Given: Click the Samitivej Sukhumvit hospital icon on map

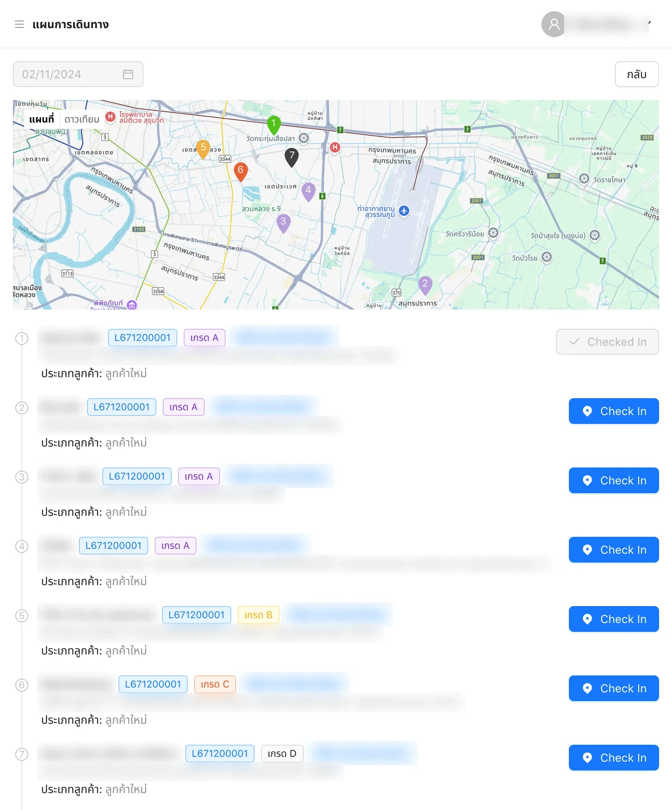Looking at the screenshot, I should click(110, 117).
